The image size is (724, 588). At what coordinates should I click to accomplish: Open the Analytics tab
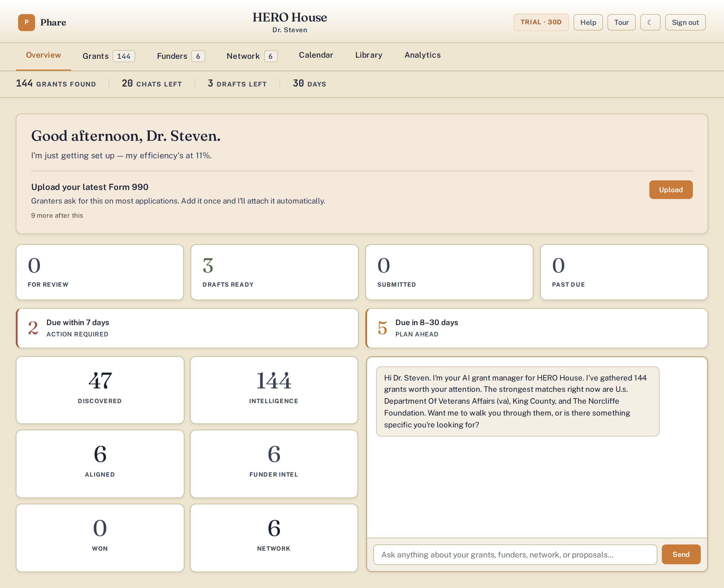pyautogui.click(x=423, y=55)
